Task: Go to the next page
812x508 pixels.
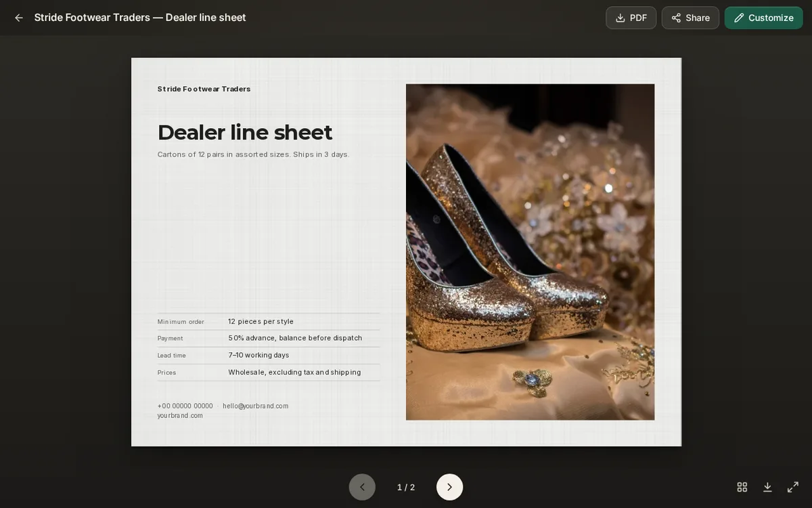Action: (449, 487)
